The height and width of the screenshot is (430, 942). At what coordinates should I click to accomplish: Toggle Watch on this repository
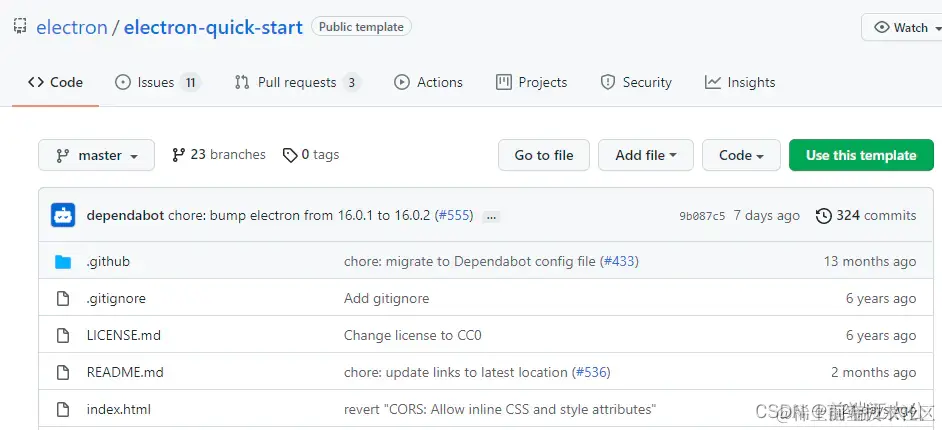point(900,28)
